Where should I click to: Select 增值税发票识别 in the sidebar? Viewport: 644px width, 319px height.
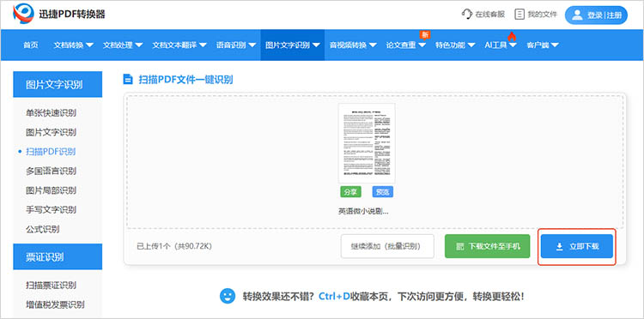tap(55, 304)
